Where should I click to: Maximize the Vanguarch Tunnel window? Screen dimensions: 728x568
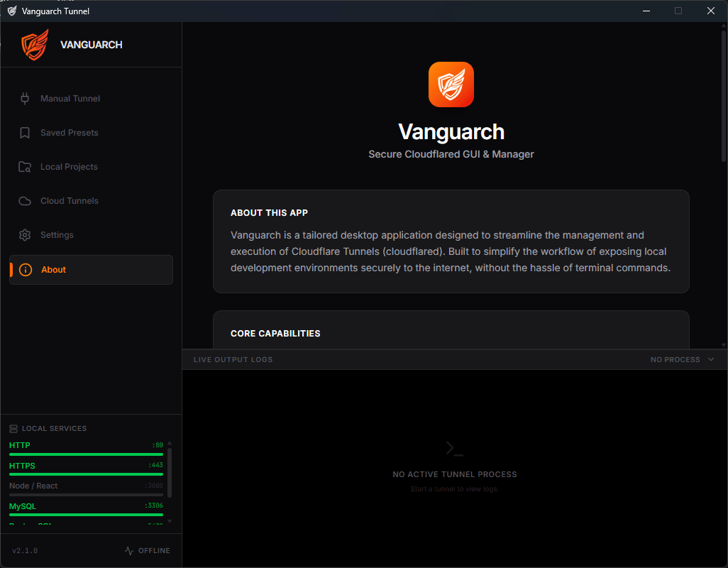coord(678,11)
